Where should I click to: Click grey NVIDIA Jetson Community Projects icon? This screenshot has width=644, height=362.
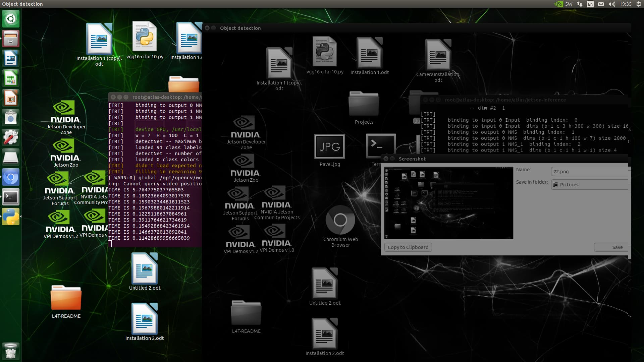tap(277, 203)
